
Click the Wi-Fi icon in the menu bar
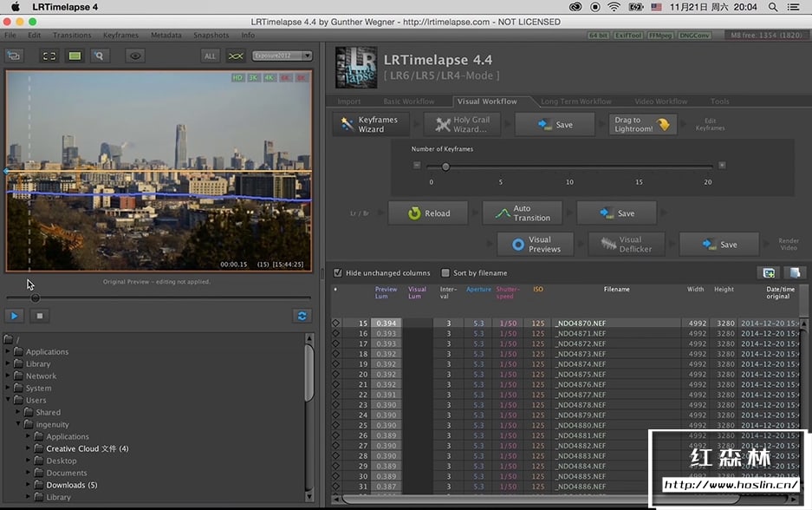(614, 7)
